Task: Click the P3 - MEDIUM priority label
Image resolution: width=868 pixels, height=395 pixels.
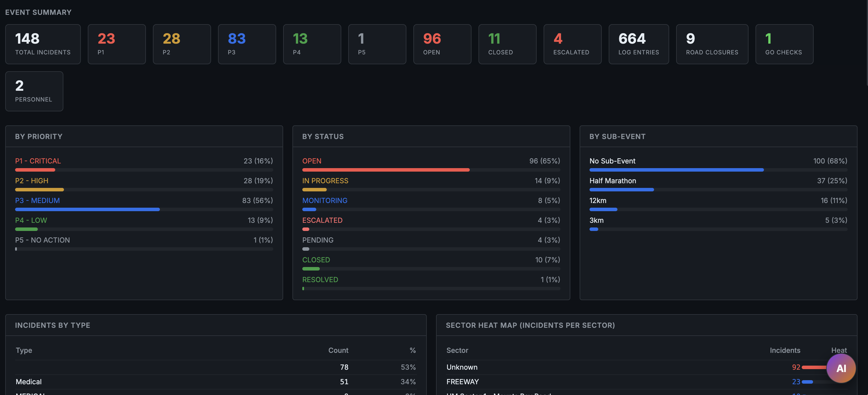Action: coord(37,200)
